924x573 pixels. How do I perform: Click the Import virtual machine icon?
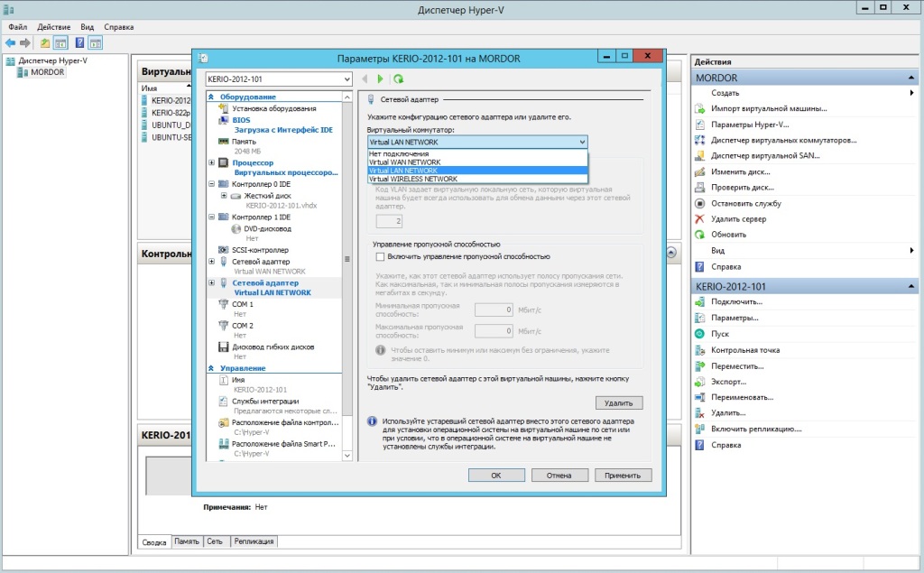[x=700, y=108]
